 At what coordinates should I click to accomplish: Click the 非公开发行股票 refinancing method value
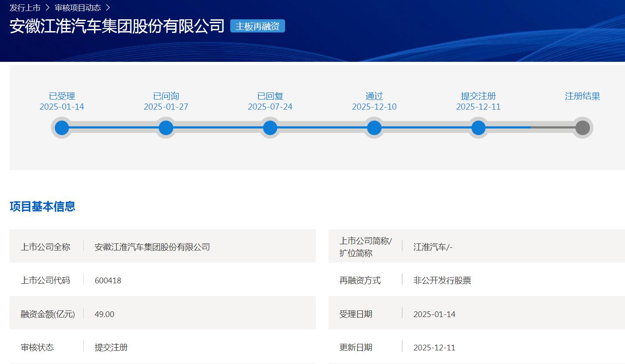(x=442, y=281)
